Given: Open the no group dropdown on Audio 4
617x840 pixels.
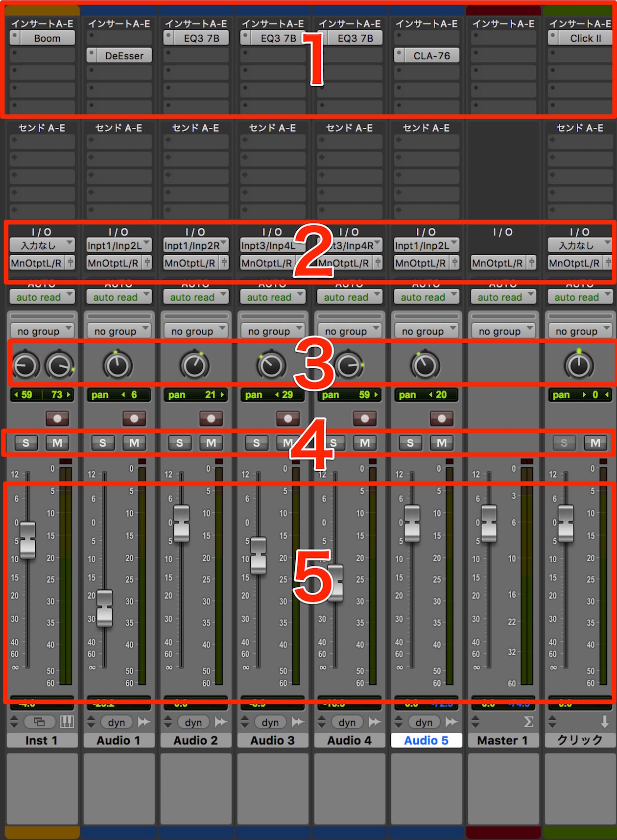Looking at the screenshot, I should (350, 331).
